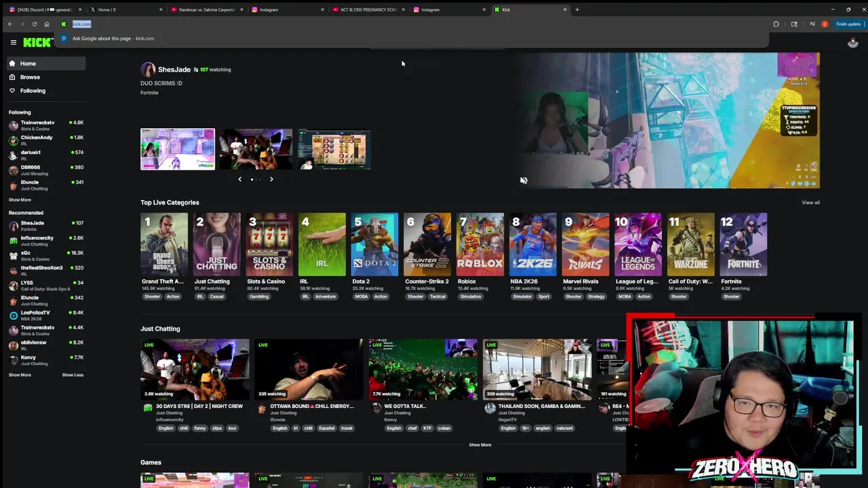Show next featured stream with right arrow

[x=271, y=179]
